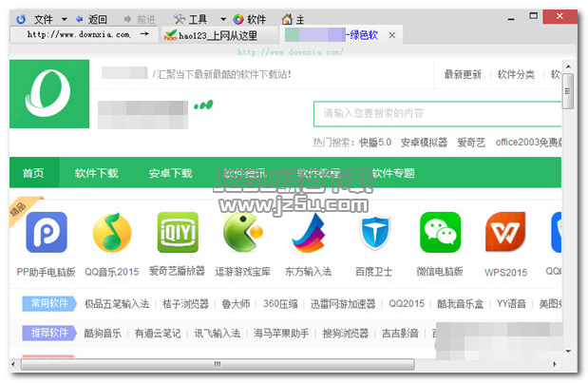This screenshot has height=383, width=588.
Task: Open the 软件下载 navigation tab
Action: pos(96,173)
